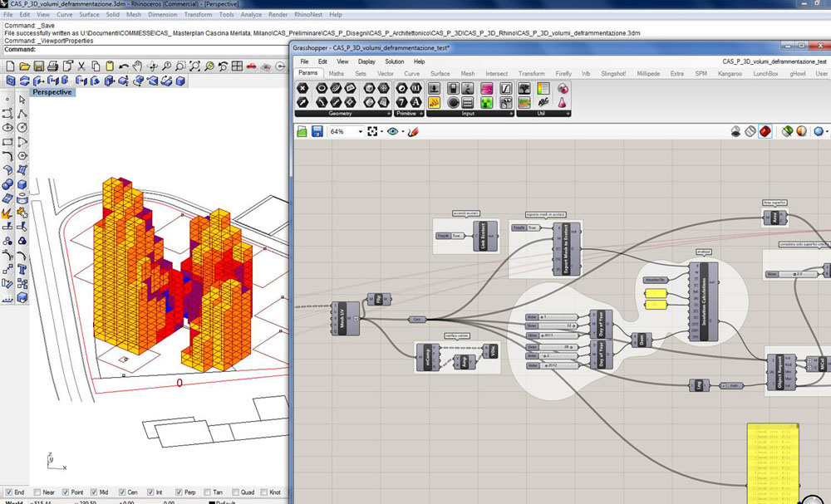This screenshot has height=504, width=831.
Task: Select the red shaded preview mode icon
Action: coord(765,131)
